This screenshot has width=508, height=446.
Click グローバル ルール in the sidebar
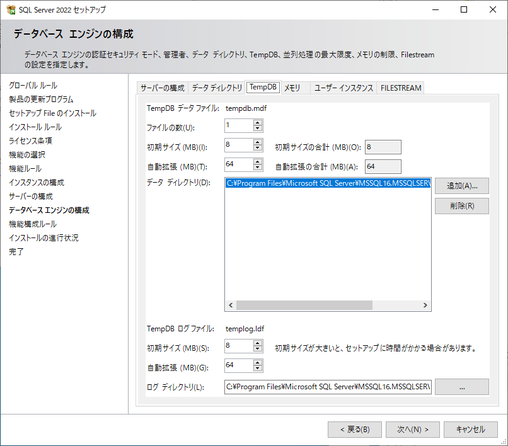click(x=33, y=85)
